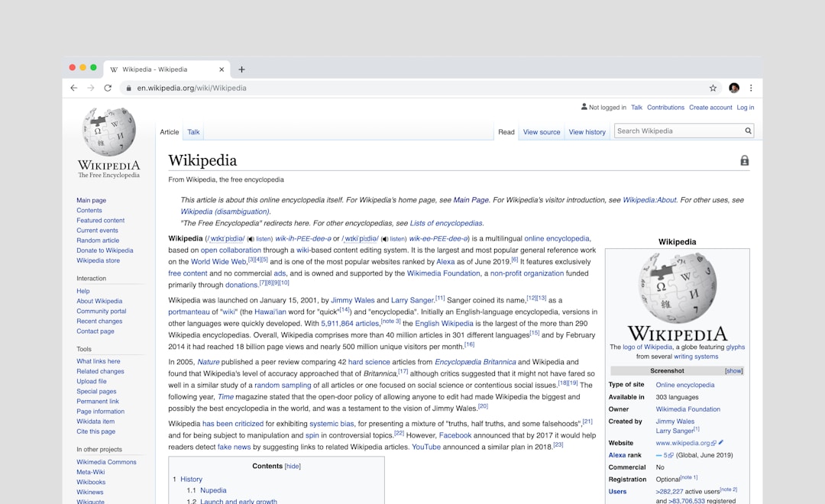Click the search magnifier icon
The height and width of the screenshot is (504, 825).
pos(748,131)
